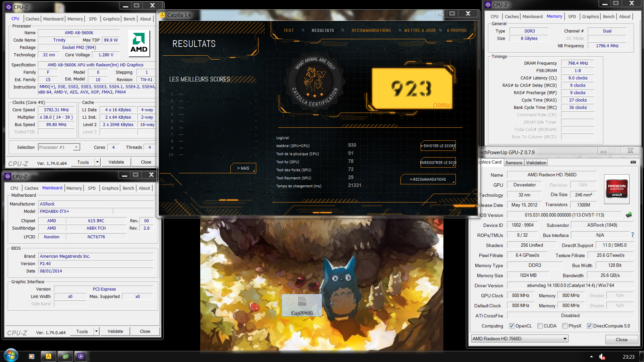
Task: Show hidden icons in the system tray
Action: [591, 357]
